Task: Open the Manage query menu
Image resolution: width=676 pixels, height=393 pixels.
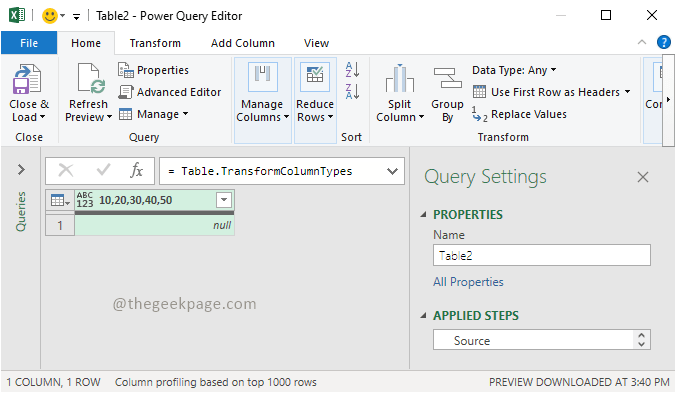Action: [x=153, y=114]
